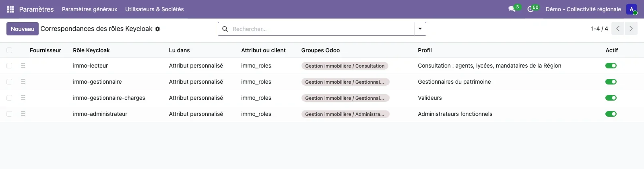
Task: Click the group tag in immo-gestionnaire-charges row
Action: [x=345, y=98]
